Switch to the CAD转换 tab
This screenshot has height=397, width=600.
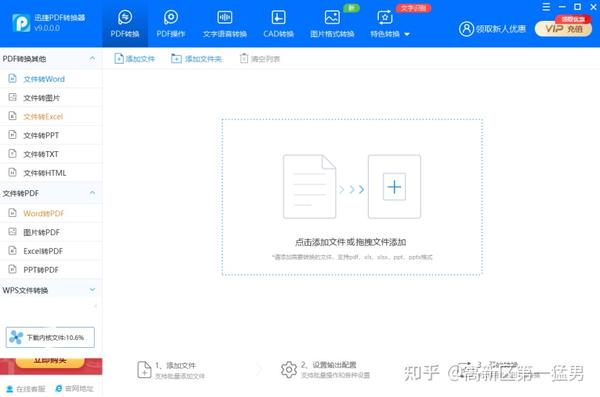click(x=278, y=24)
